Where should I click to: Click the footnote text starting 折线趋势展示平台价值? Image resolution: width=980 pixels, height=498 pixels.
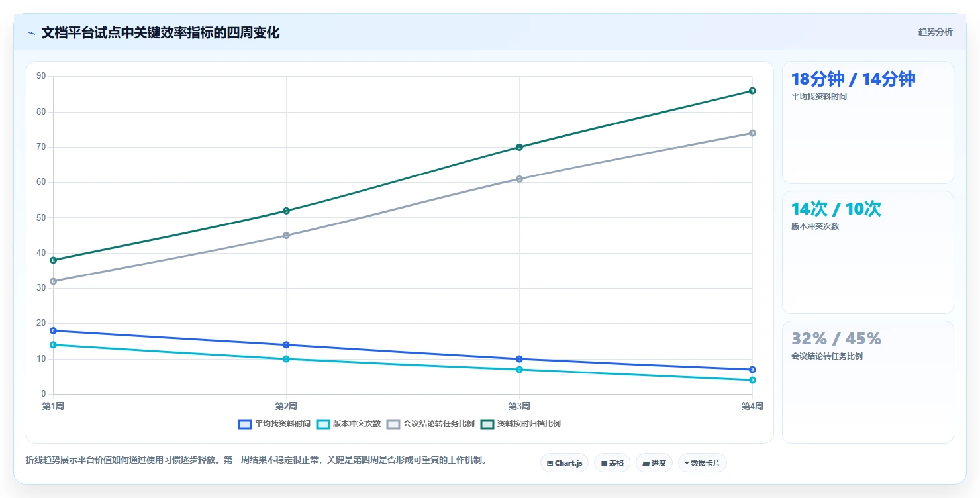(257, 460)
